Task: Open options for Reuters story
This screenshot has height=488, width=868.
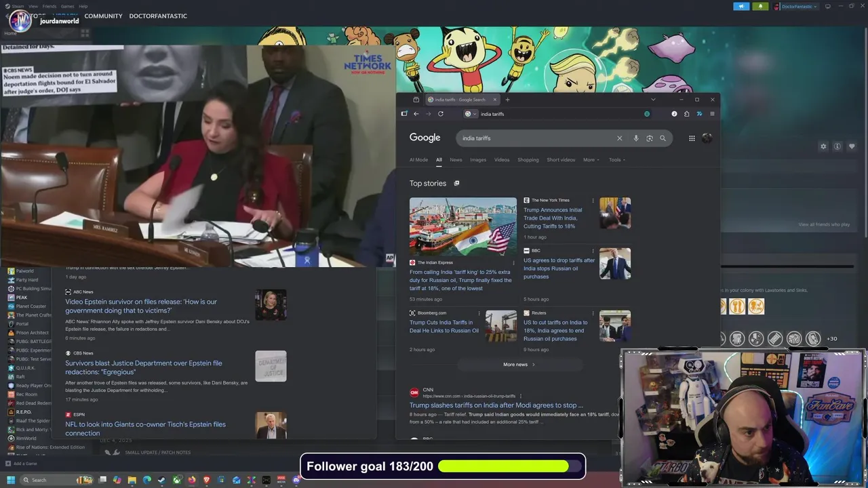Action: pyautogui.click(x=593, y=313)
